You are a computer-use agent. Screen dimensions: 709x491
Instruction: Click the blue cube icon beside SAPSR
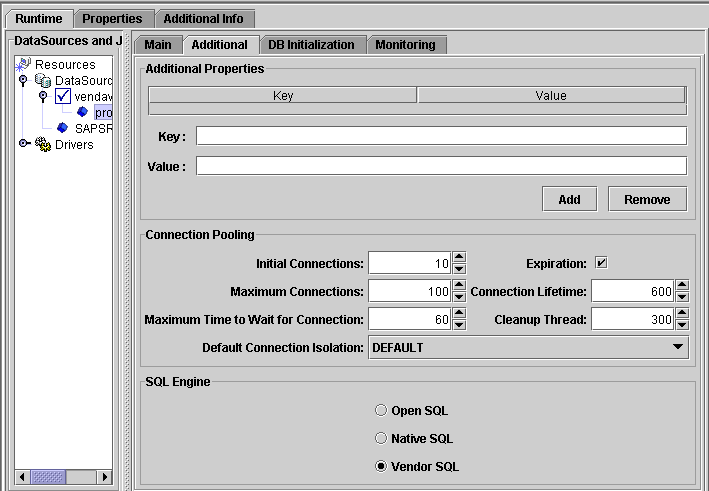pos(63,128)
